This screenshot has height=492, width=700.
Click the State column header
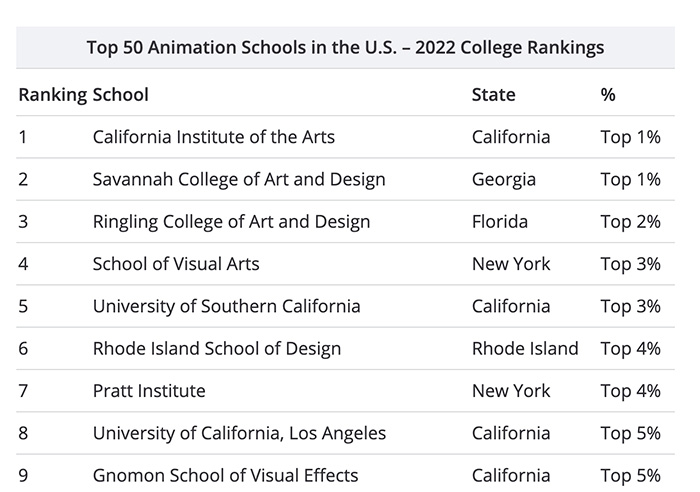(493, 95)
